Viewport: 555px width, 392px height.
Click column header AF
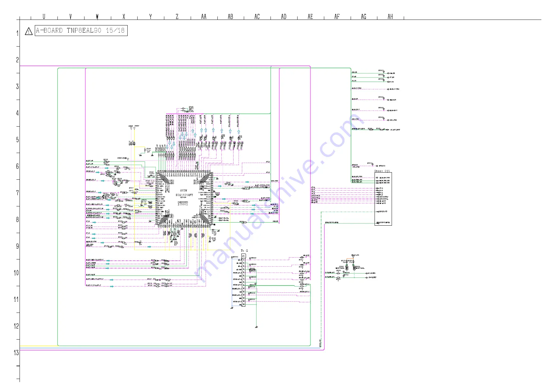[x=337, y=16]
